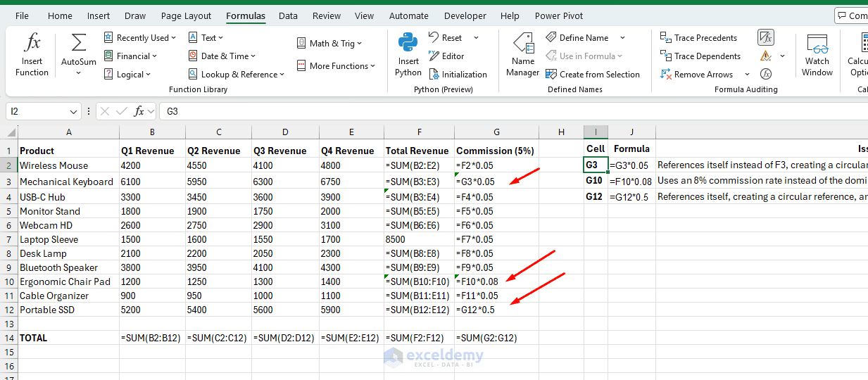Click Define Name
The width and height of the screenshot is (868, 380).
click(577, 38)
